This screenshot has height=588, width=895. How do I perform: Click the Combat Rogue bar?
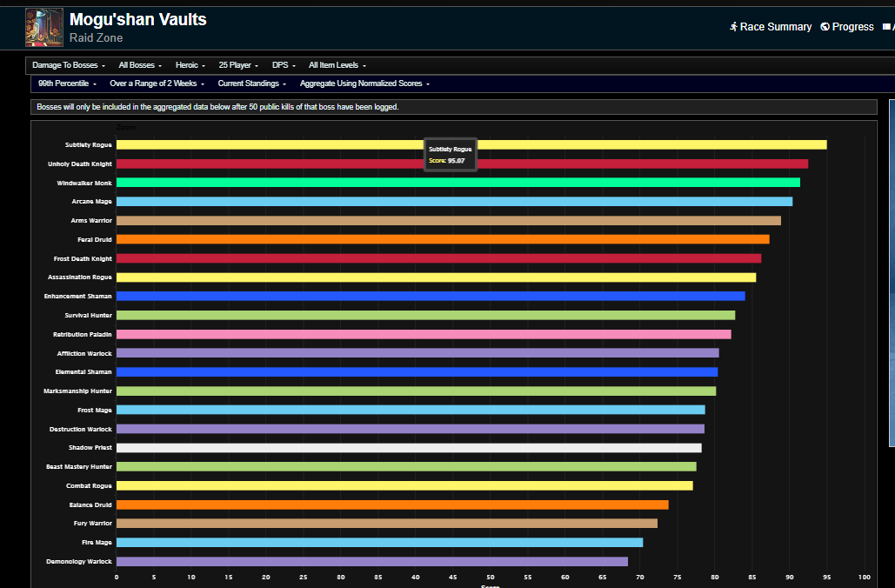click(404, 485)
